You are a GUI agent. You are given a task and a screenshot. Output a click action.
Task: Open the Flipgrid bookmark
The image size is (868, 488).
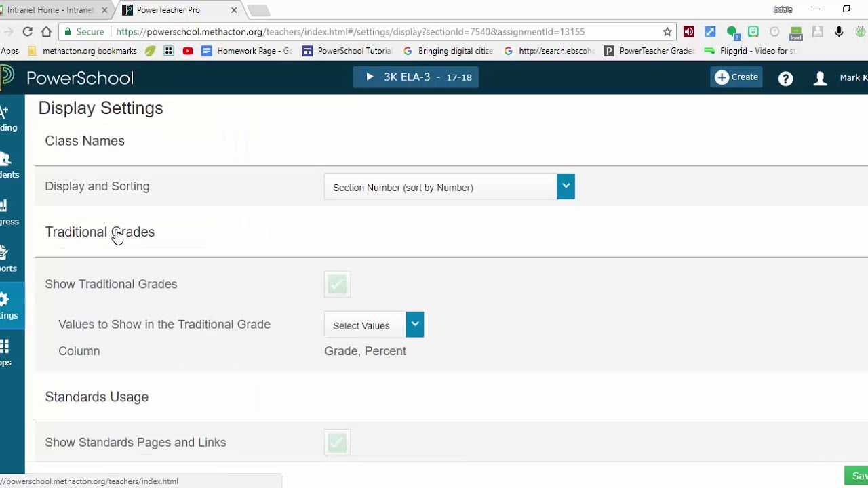coord(750,51)
